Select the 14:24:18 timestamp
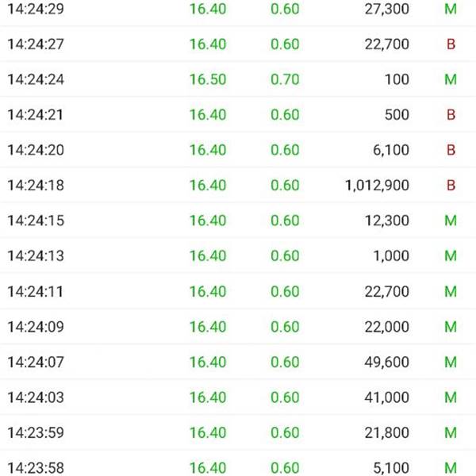 pos(36,185)
